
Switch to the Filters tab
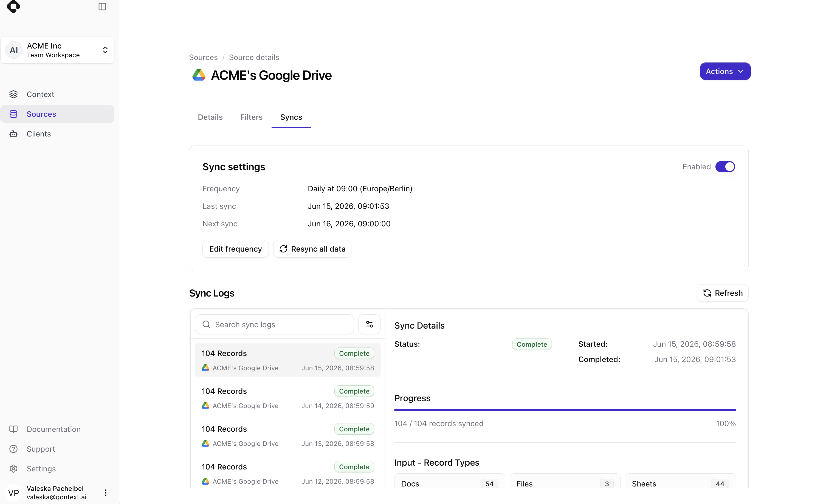pos(251,117)
